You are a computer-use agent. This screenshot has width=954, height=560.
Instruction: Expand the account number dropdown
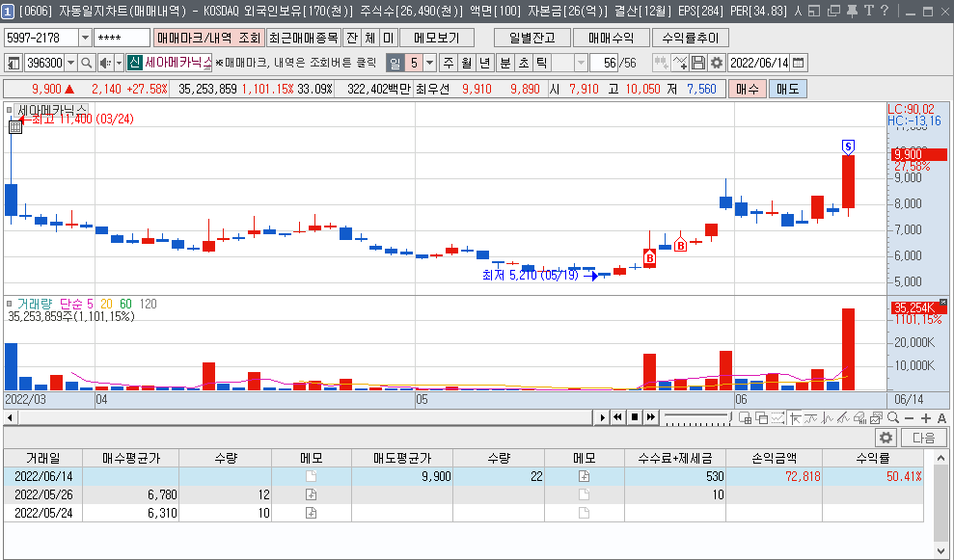click(85, 38)
